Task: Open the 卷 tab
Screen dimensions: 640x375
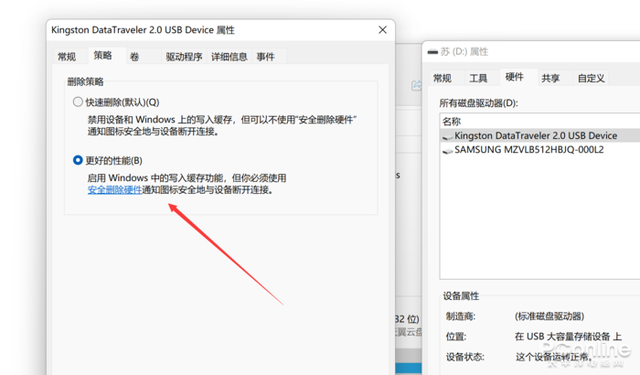Action: (135, 57)
